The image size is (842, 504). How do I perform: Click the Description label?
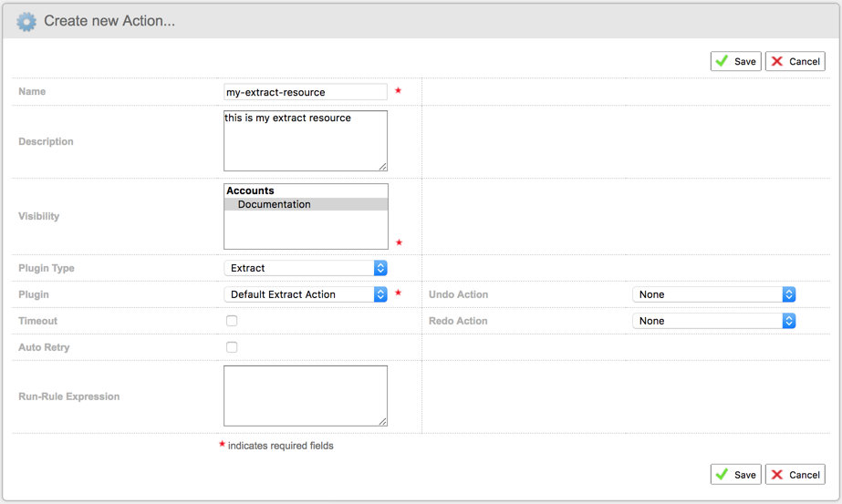point(46,141)
